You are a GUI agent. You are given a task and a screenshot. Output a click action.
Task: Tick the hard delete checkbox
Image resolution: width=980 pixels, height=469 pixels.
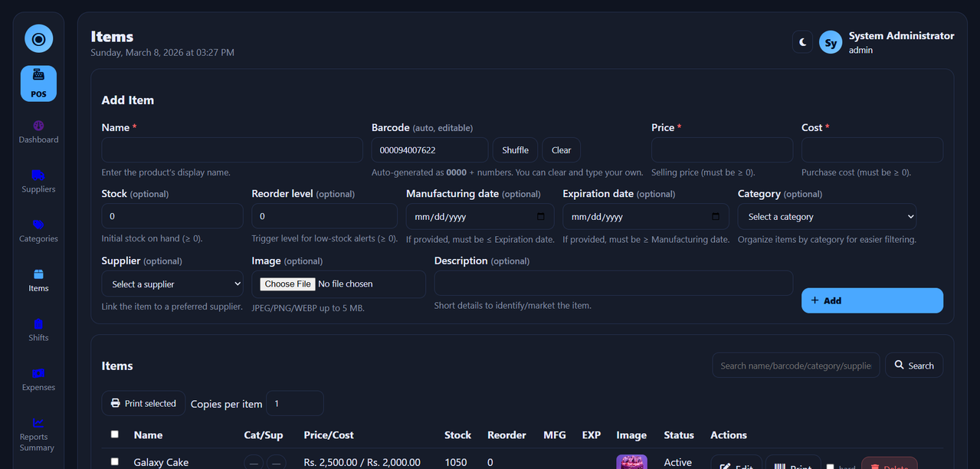pyautogui.click(x=830, y=467)
